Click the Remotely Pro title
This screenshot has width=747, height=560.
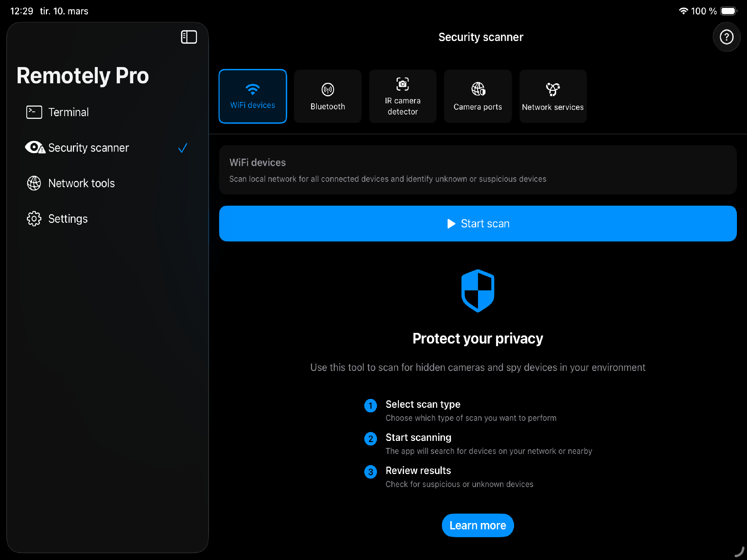click(x=83, y=75)
